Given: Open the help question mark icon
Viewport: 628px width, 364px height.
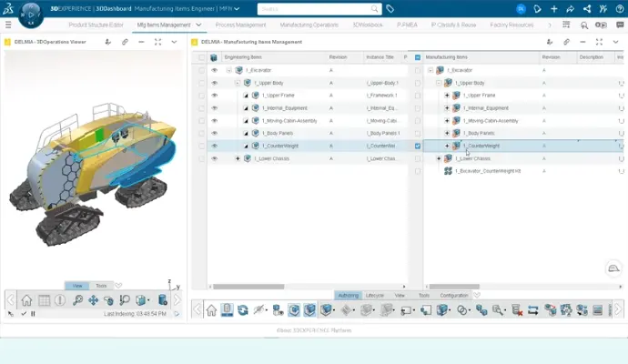Looking at the screenshot, I should tap(620, 9).
